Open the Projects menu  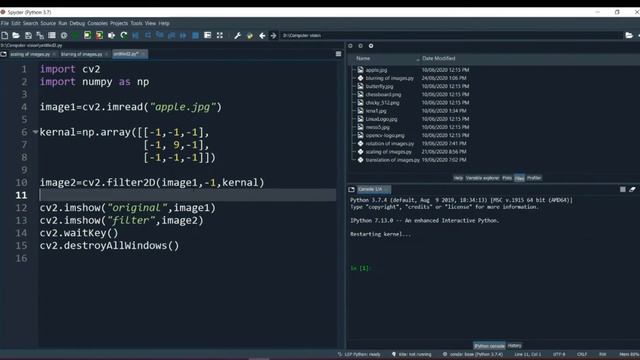[119, 23]
